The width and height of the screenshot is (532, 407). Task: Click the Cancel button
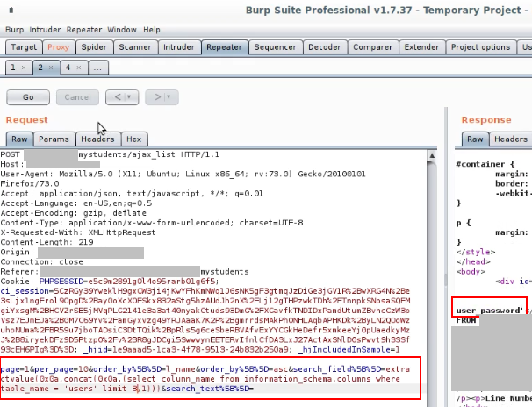pyautogui.click(x=78, y=97)
